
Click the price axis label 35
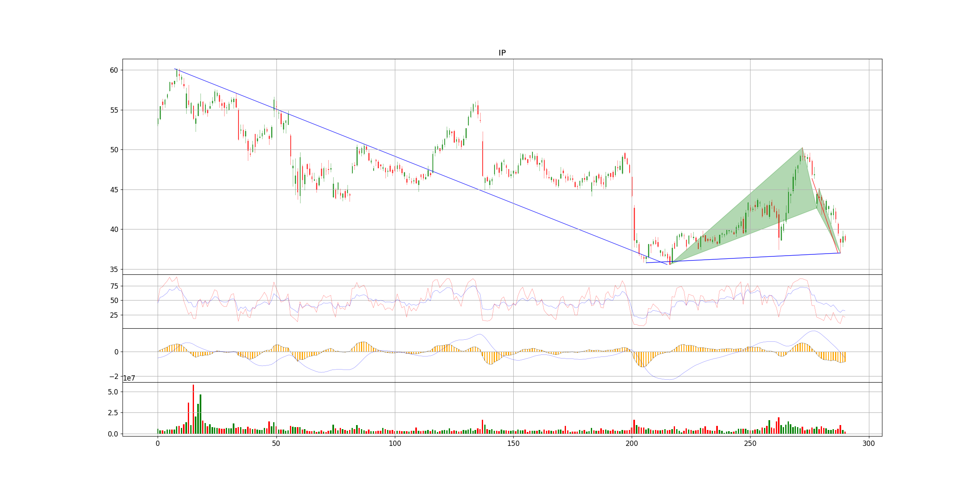[x=114, y=269]
